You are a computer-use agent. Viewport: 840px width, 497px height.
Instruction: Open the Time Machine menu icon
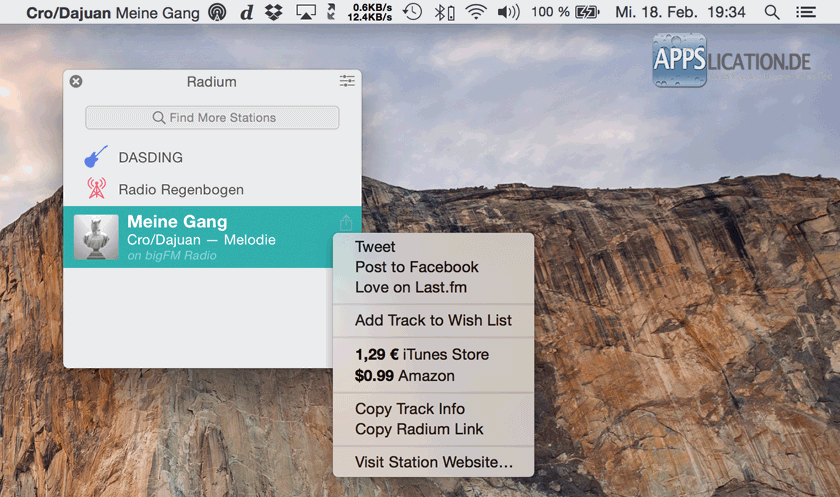(412, 12)
